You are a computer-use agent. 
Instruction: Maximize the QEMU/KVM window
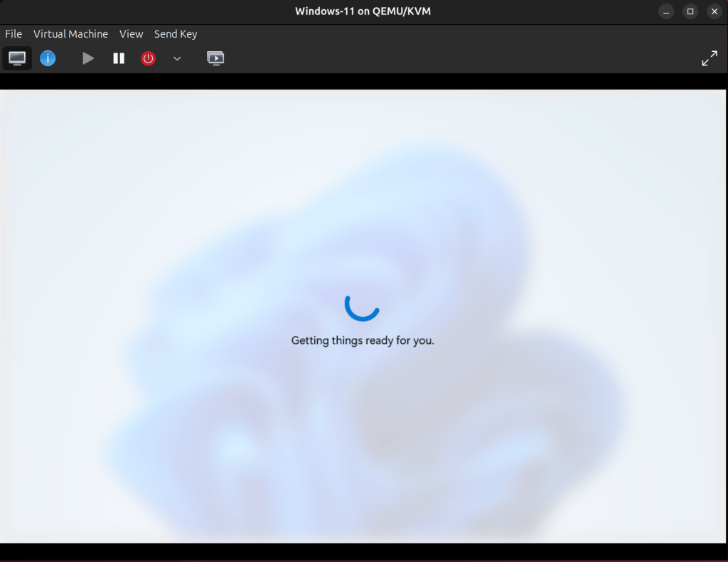point(690,11)
